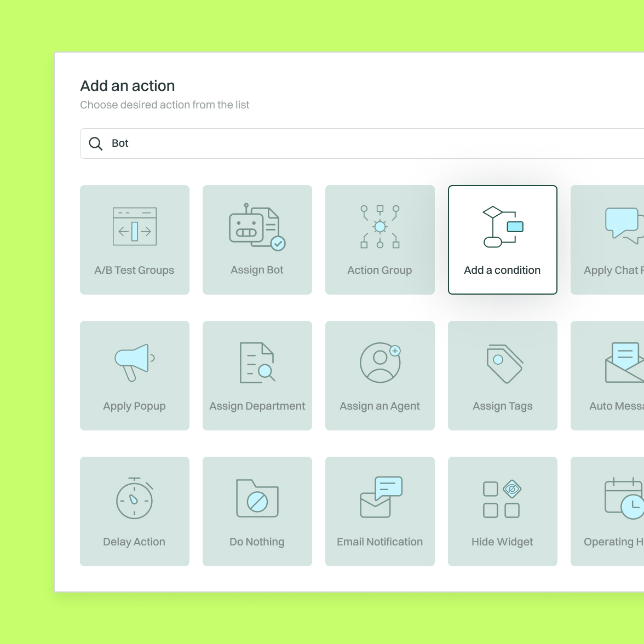This screenshot has height=644, width=644.
Task: Select the Assign Department document icon
Action: tap(257, 363)
